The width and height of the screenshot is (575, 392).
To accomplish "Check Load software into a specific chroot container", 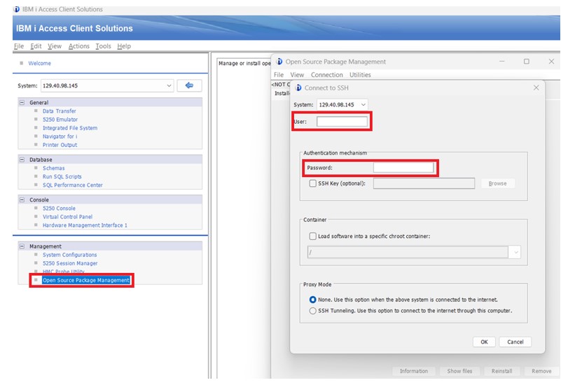I will point(313,236).
